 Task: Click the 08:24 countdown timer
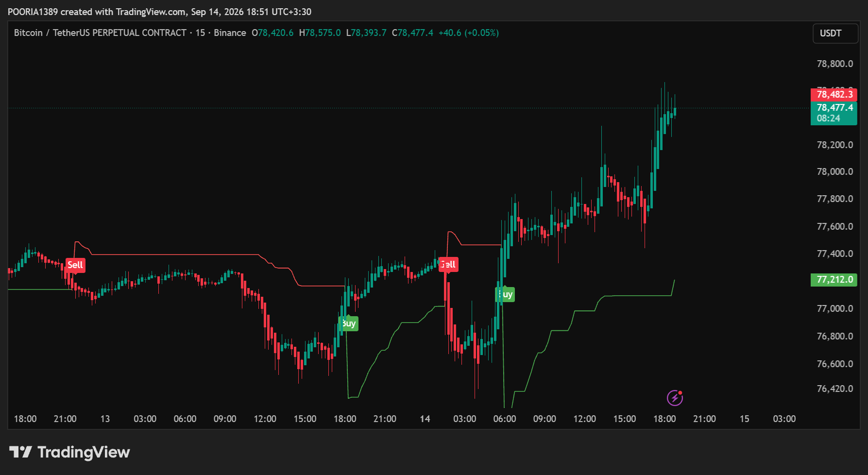pos(828,119)
